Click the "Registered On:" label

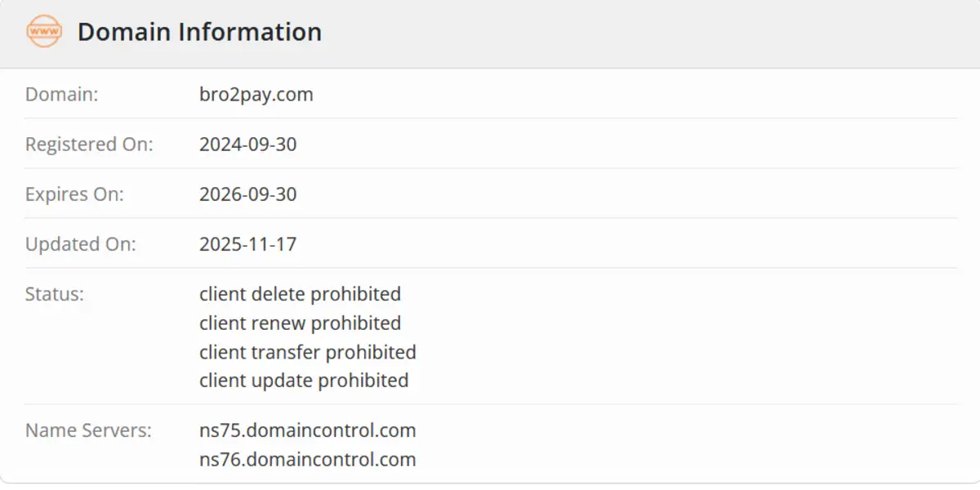click(x=89, y=145)
